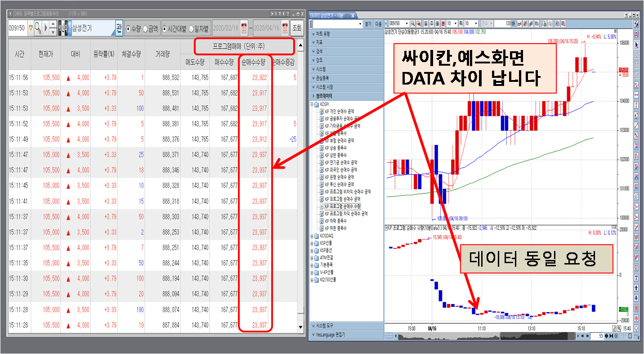644x354 pixels.
Task: Select the 금액 radio button
Action: click(x=145, y=28)
